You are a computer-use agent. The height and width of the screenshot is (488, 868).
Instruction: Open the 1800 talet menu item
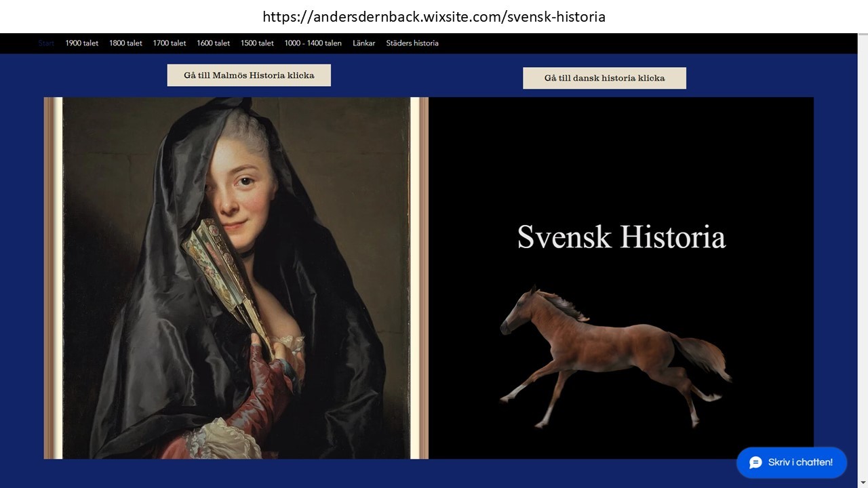click(x=125, y=43)
